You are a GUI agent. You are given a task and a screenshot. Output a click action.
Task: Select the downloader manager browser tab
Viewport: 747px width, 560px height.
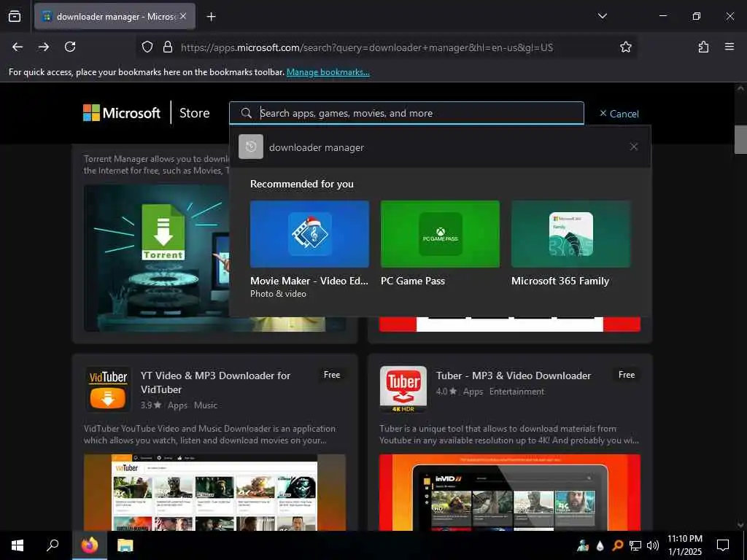(x=115, y=17)
